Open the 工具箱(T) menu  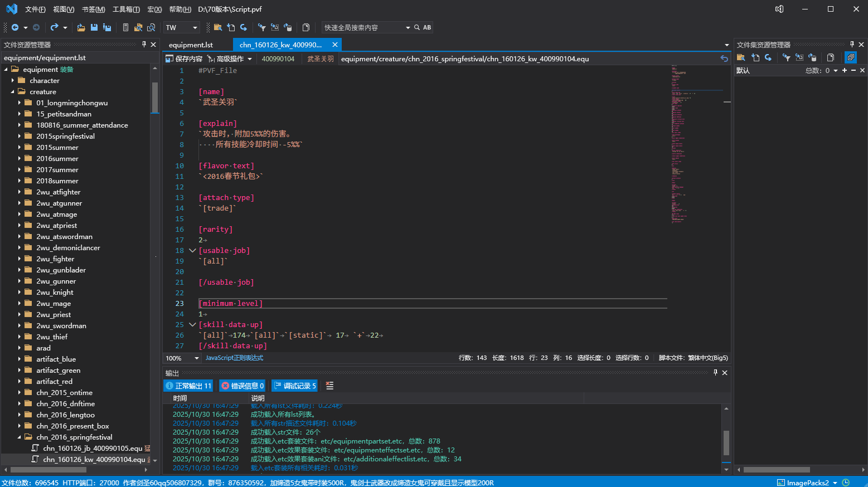pyautogui.click(x=126, y=9)
